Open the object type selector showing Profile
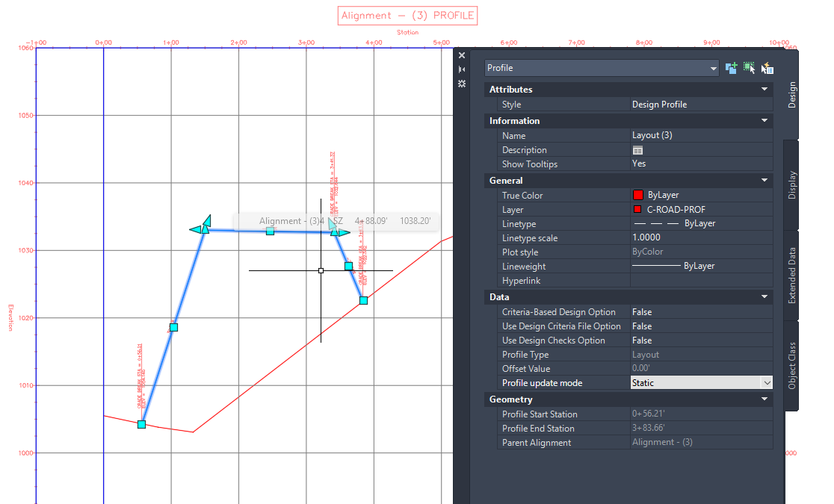 602,67
